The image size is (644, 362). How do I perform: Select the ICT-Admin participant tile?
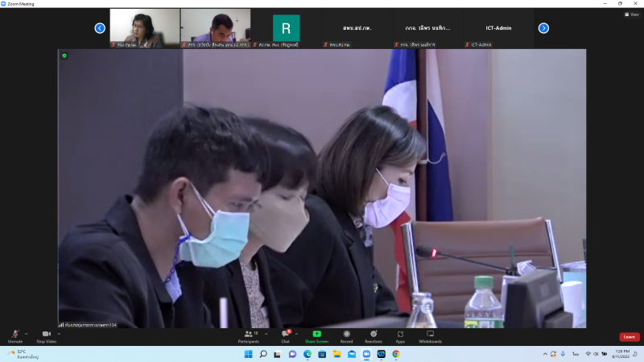click(x=500, y=28)
